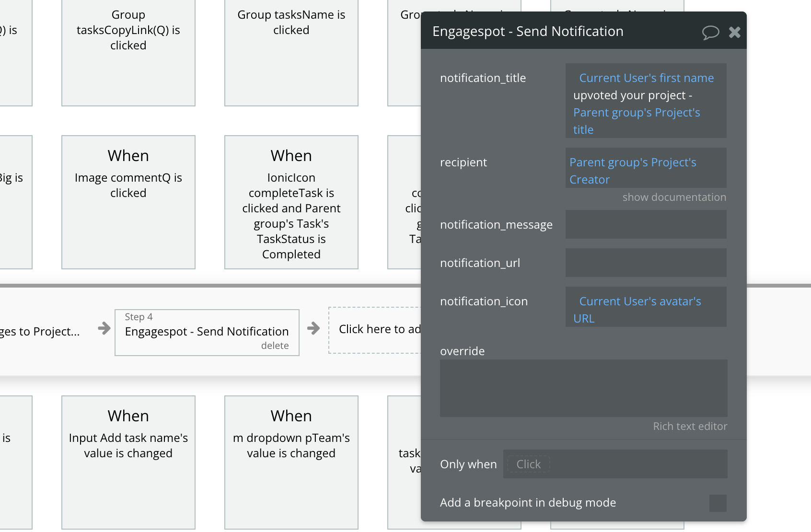Close the Engagespot Send Notification panel
This screenshot has height=532, width=811.
734,32
